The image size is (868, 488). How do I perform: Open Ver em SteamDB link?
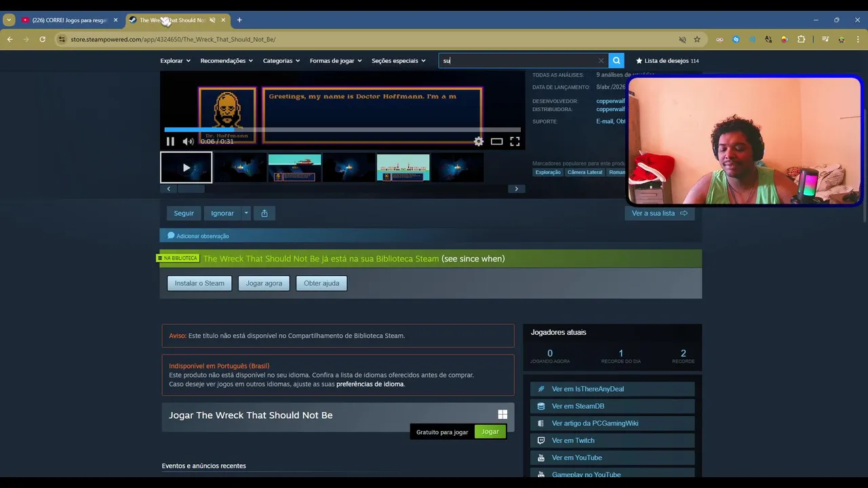[x=612, y=406]
